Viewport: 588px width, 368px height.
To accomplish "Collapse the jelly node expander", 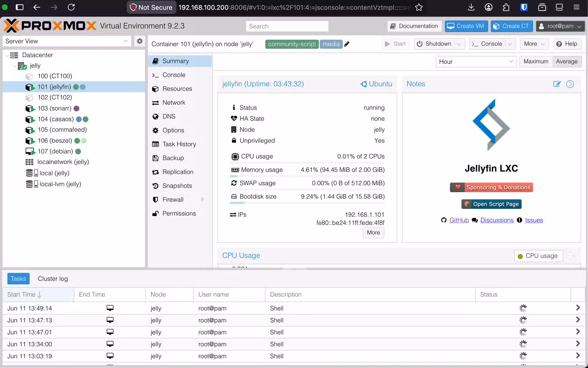I will tap(15, 66).
